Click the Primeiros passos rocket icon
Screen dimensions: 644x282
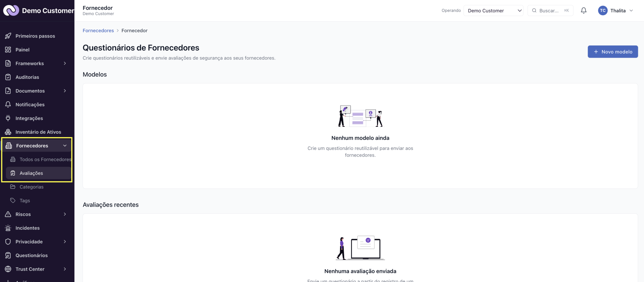tap(8, 36)
